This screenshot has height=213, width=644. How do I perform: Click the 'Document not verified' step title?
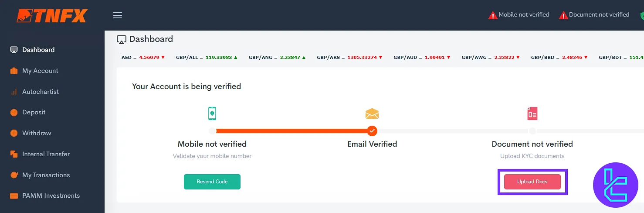coord(532,144)
